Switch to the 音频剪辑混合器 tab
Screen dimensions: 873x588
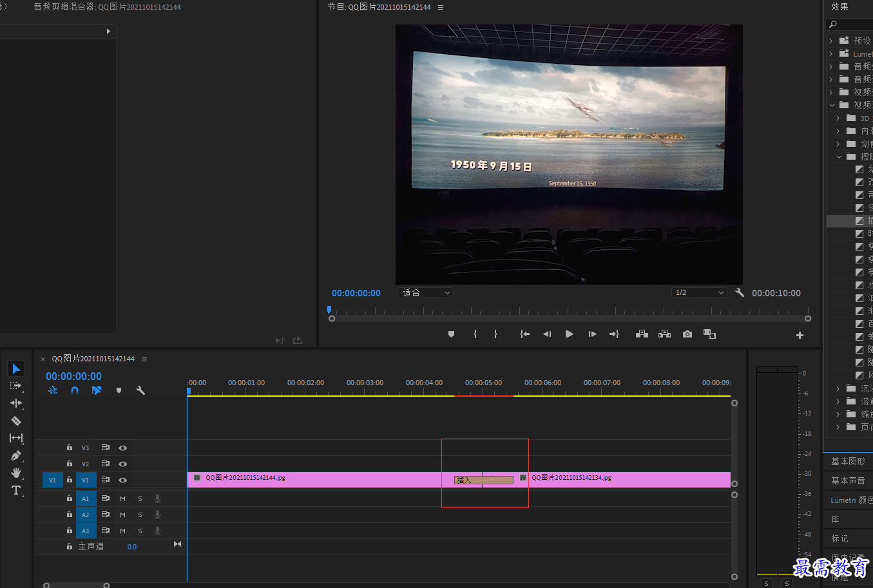107,7
